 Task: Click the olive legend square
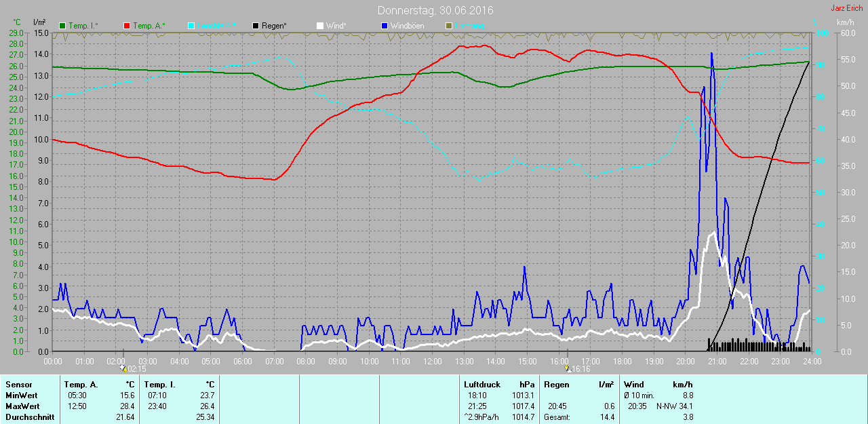448,26
